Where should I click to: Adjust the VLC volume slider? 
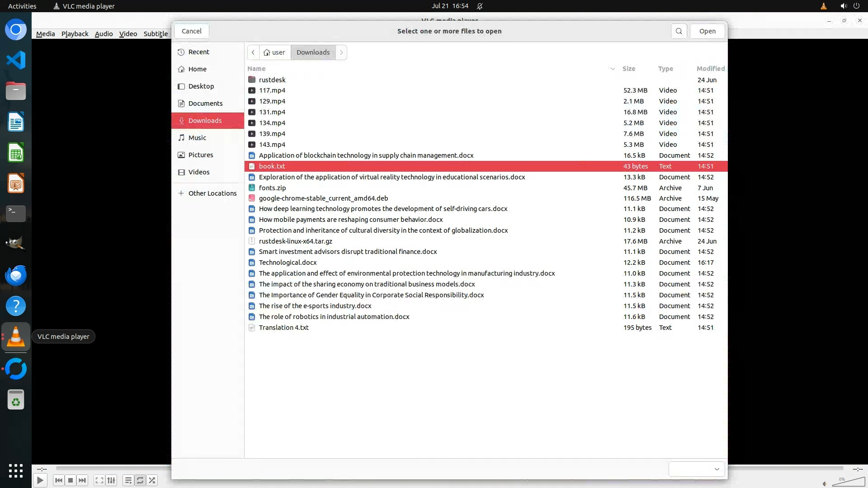pyautogui.click(x=848, y=482)
